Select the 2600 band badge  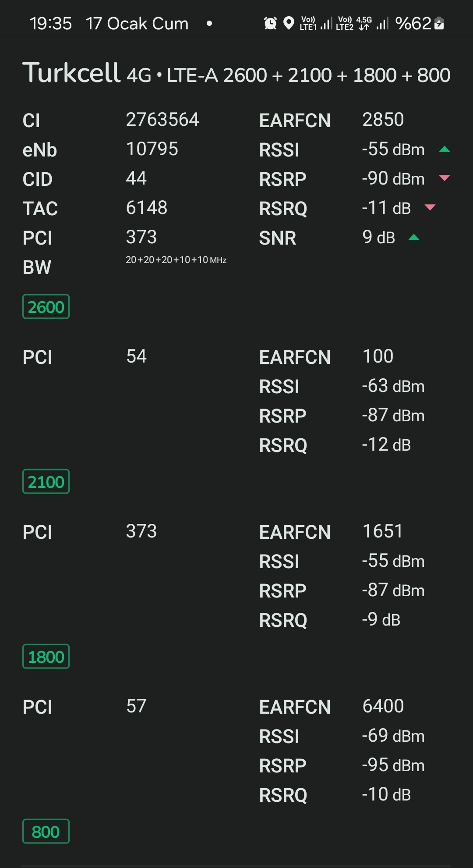46,307
